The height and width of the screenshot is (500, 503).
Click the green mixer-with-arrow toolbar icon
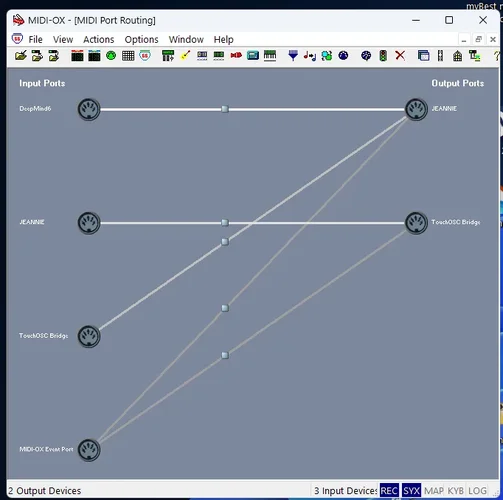click(x=168, y=56)
